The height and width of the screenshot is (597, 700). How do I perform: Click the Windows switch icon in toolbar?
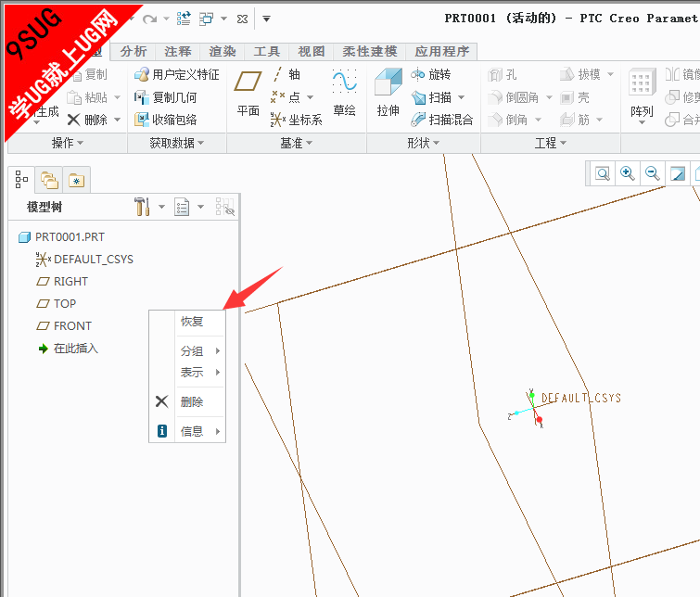207,19
